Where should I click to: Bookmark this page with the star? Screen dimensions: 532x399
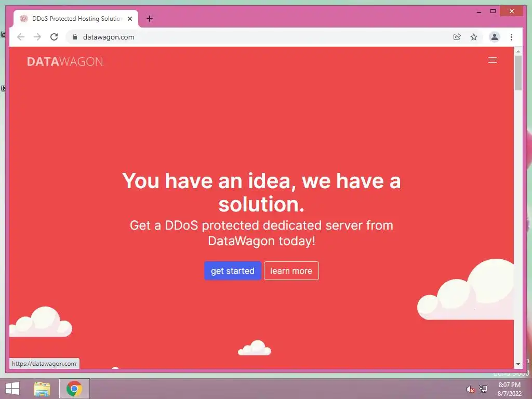[x=474, y=37]
